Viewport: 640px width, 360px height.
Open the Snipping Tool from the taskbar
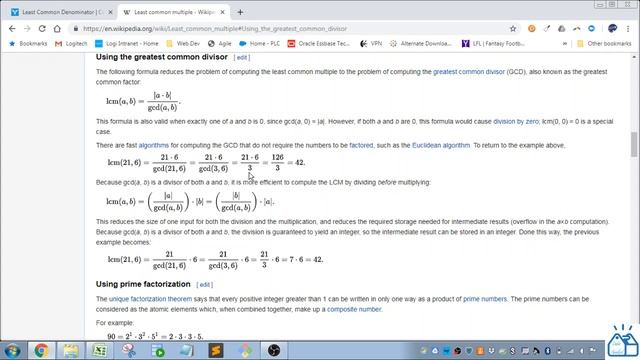point(129,351)
